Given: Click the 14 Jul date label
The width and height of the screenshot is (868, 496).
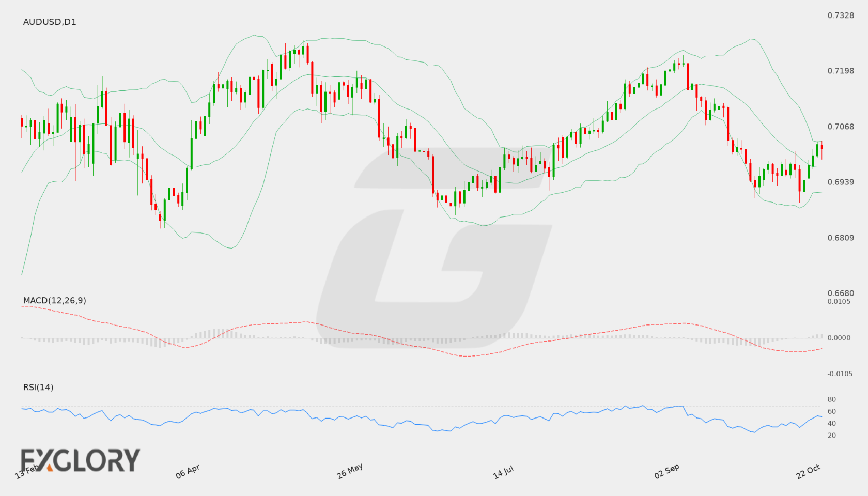Looking at the screenshot, I should [503, 472].
